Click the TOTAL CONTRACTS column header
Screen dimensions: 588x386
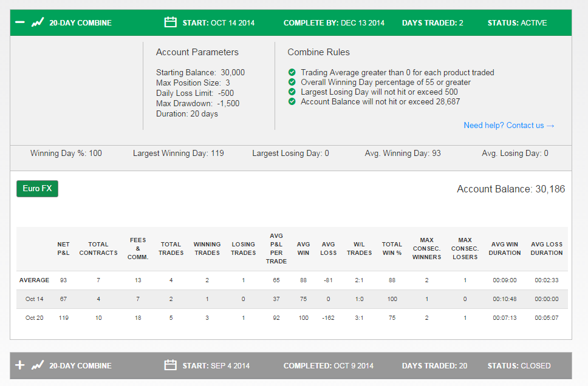pos(98,248)
